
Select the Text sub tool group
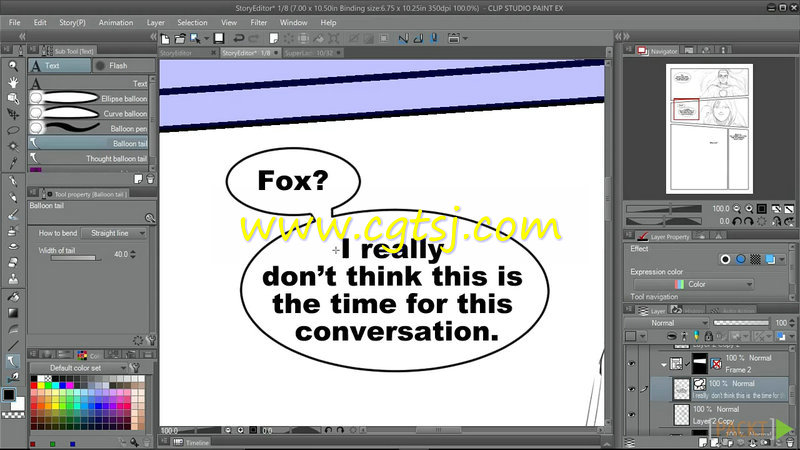(60, 66)
